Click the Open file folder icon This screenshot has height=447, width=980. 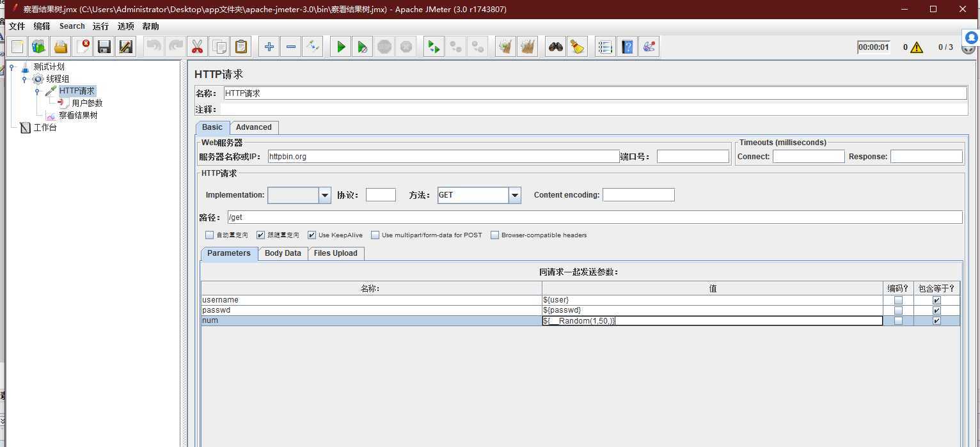(x=61, y=47)
